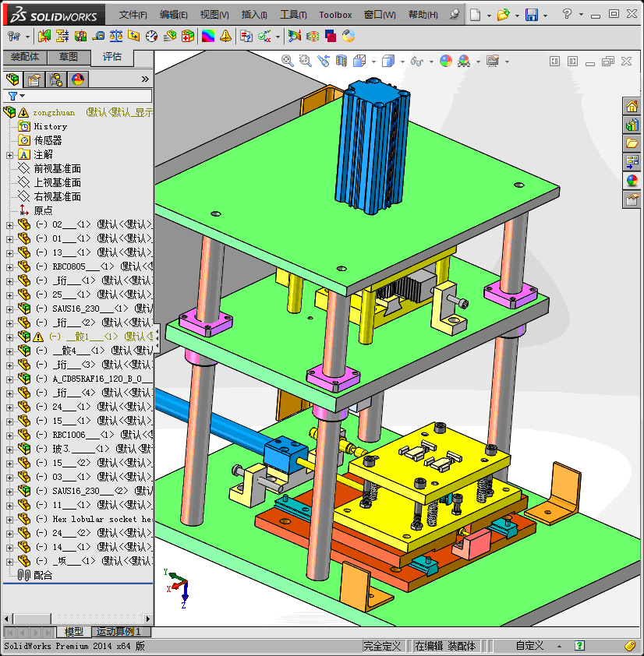The image size is (644, 656).
Task: Switch to the 草图 tab
Action: (x=68, y=57)
